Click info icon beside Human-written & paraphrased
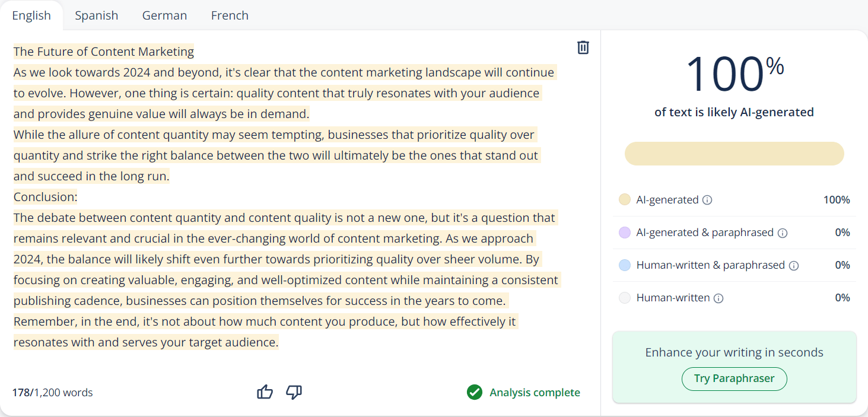The height and width of the screenshot is (417, 868). click(x=794, y=266)
